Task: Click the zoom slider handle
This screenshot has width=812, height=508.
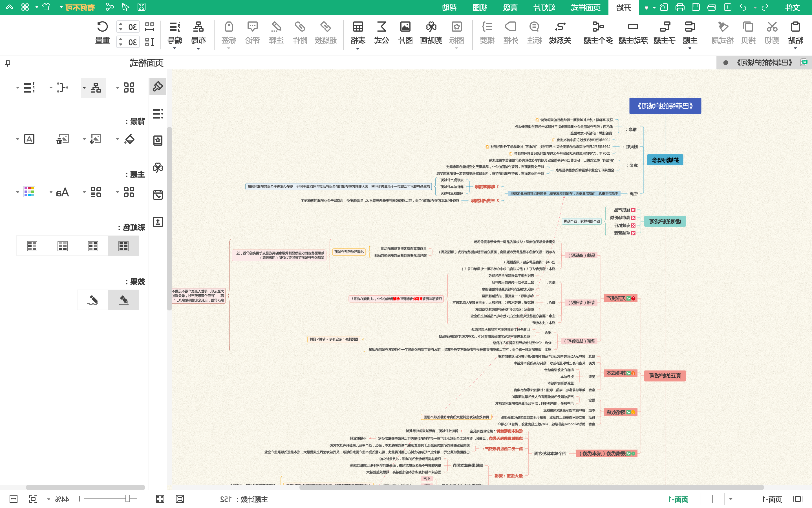Action: coord(127,499)
